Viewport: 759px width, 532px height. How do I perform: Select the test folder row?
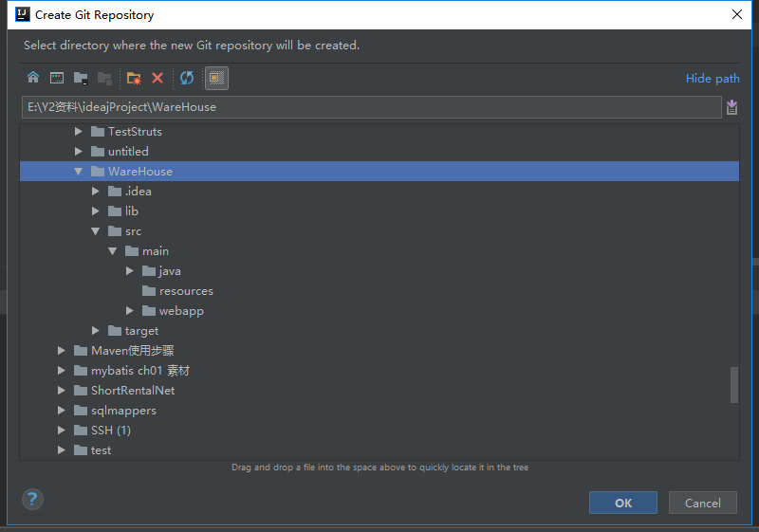coord(379,449)
